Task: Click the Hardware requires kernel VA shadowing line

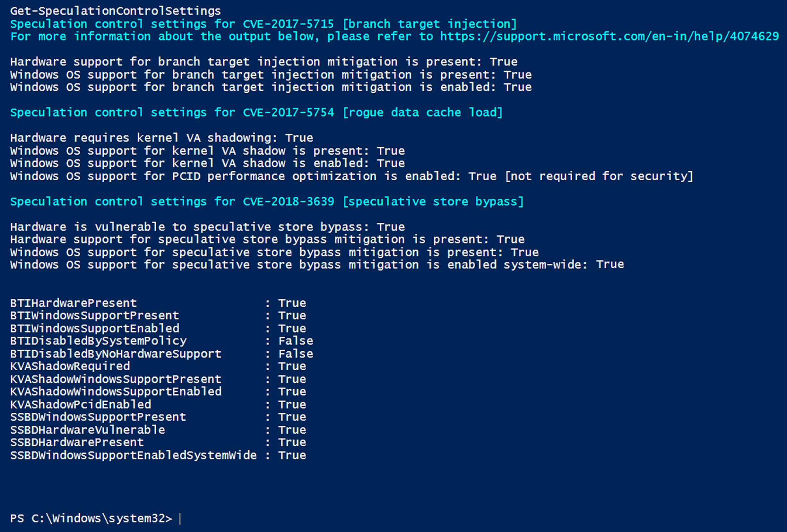Action: point(161,138)
